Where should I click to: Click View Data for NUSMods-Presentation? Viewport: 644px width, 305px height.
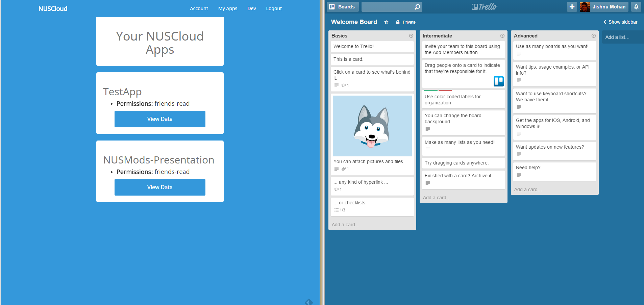click(160, 187)
